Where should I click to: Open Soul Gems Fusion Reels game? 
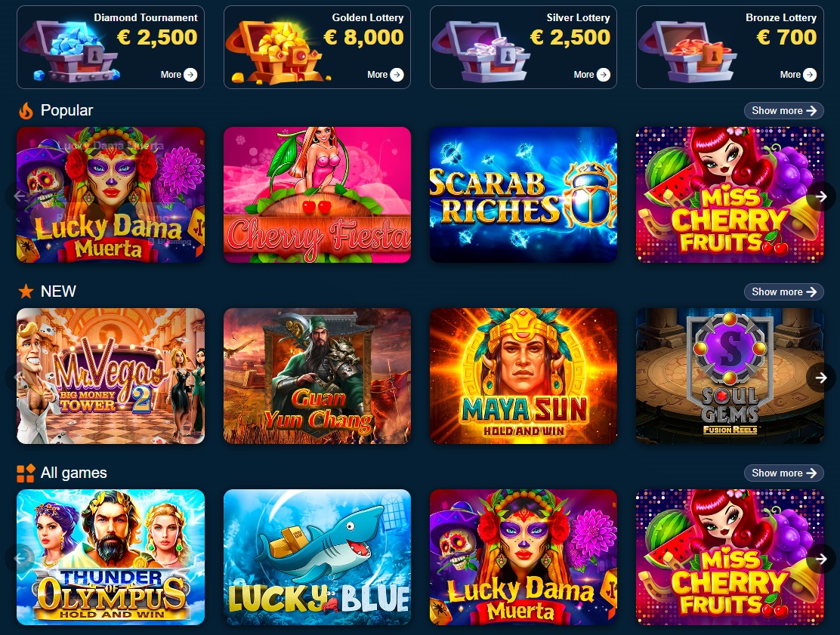tap(730, 376)
